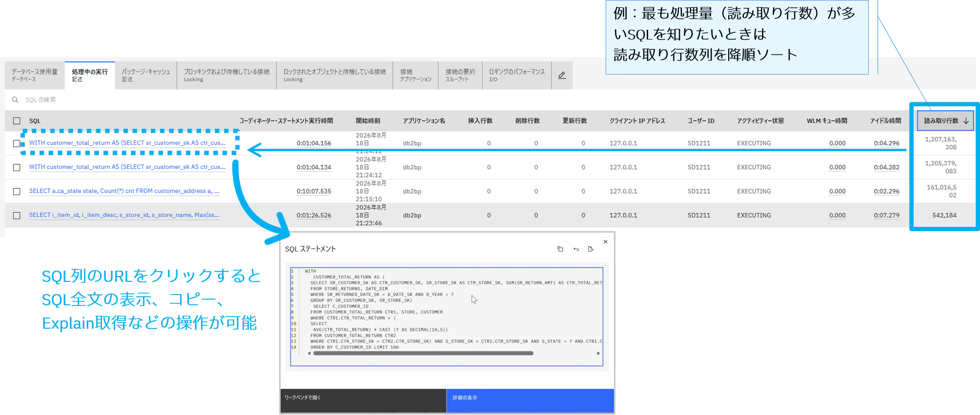Open the SQL link on the 0:01:04.134 row
Image resolution: width=980 pixels, height=415 pixels.
(x=127, y=167)
